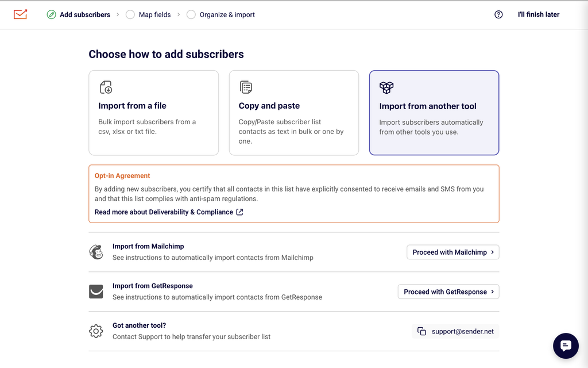Choose the Copy and paste card
The height and width of the screenshot is (368, 588).
(x=294, y=113)
